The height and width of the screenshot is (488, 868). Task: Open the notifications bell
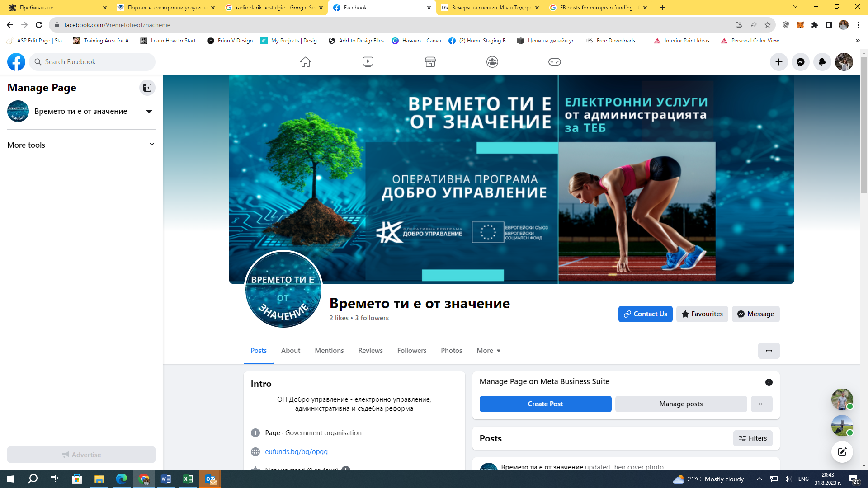822,62
